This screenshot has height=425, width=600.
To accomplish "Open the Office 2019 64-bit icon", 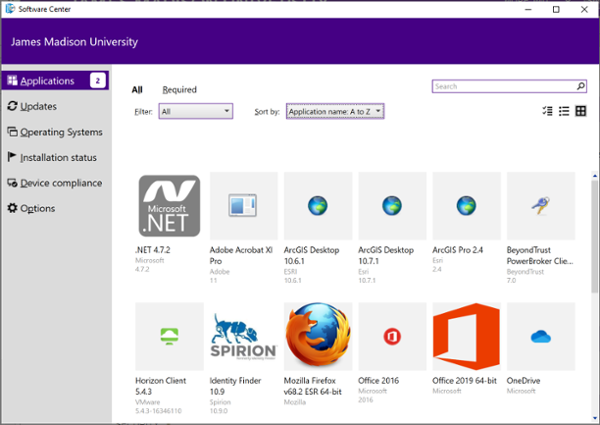I will point(466,337).
